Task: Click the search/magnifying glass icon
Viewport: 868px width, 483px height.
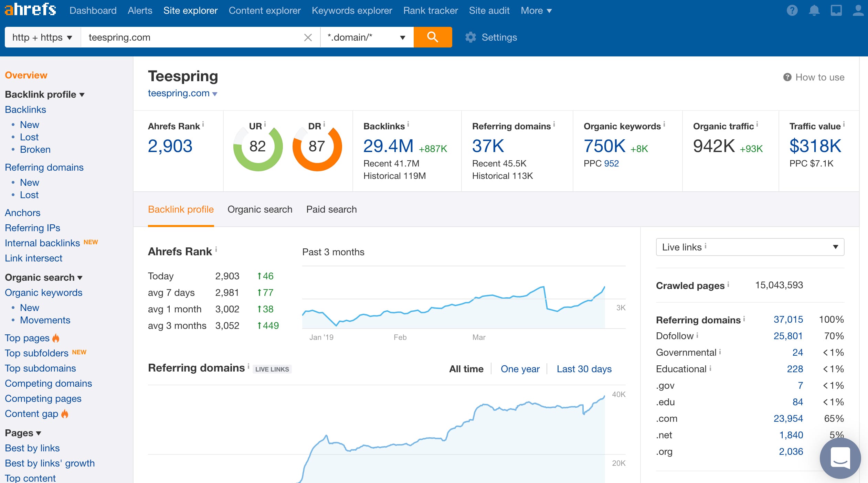Action: point(433,37)
